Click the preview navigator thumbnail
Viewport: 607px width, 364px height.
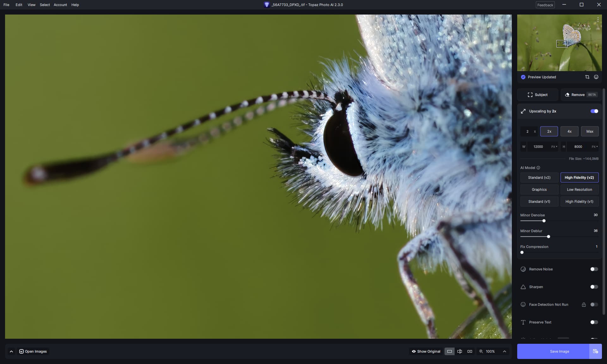point(559,43)
